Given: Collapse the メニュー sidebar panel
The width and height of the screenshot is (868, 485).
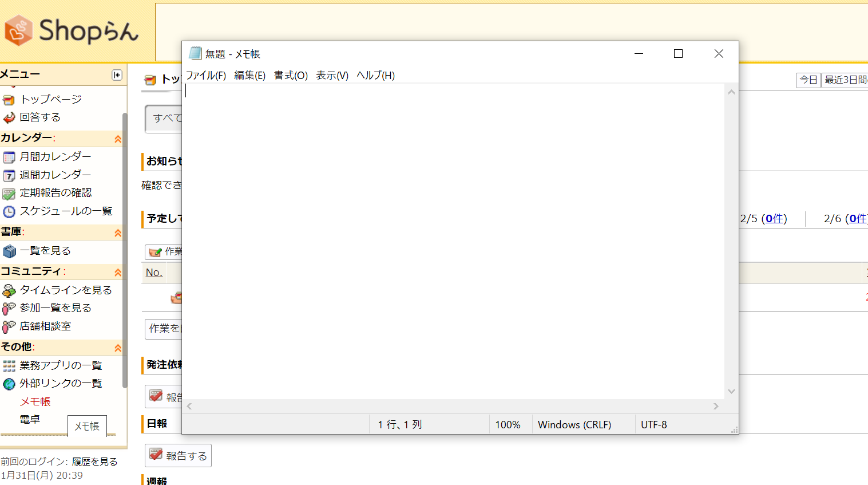Looking at the screenshot, I should coord(117,75).
